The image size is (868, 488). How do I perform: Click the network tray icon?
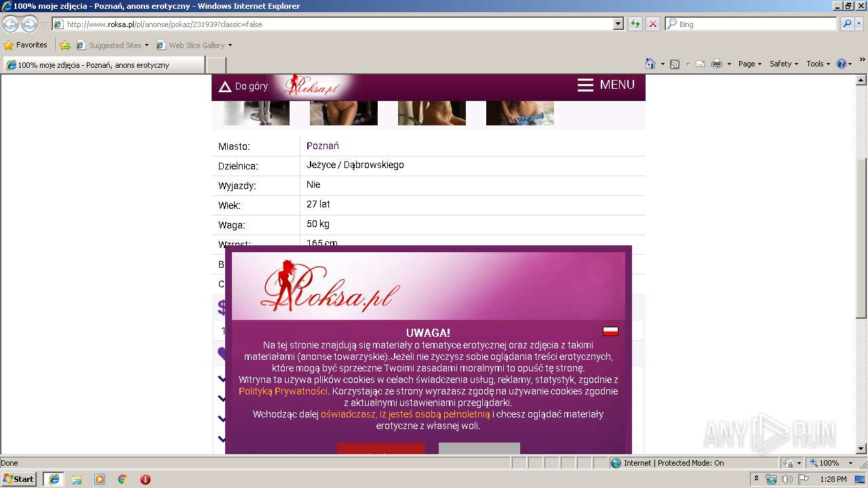click(x=771, y=479)
